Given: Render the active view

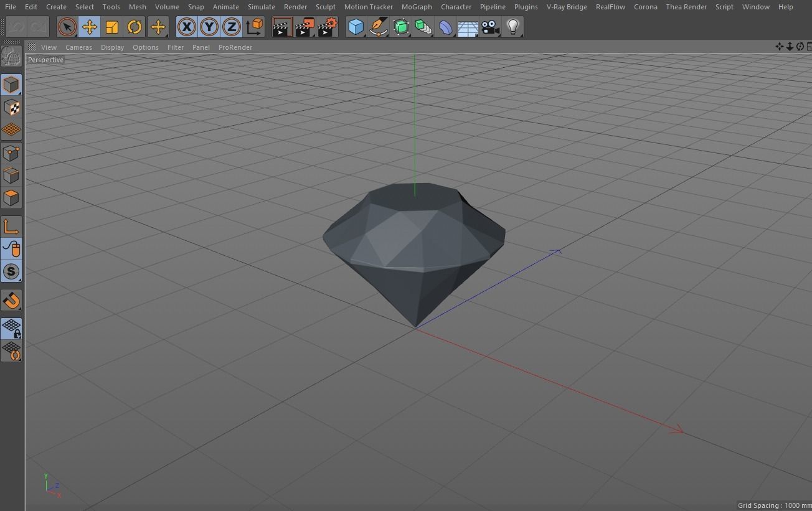Looking at the screenshot, I should click(282, 27).
